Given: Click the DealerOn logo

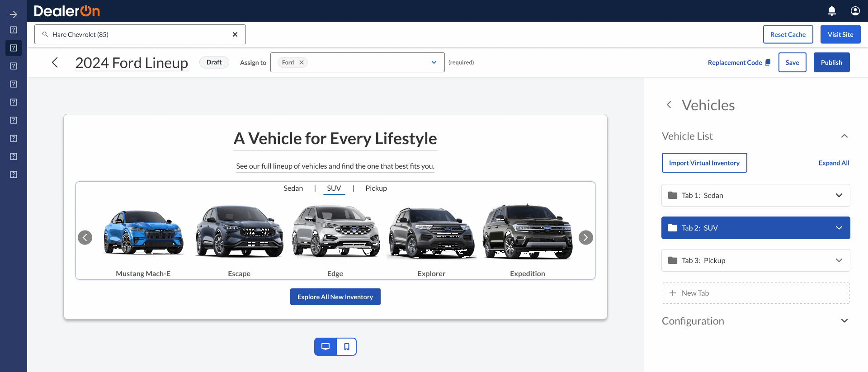Looking at the screenshot, I should click(x=67, y=11).
